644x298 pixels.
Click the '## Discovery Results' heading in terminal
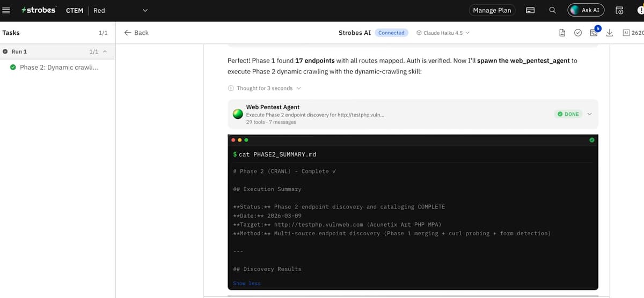coord(267,269)
